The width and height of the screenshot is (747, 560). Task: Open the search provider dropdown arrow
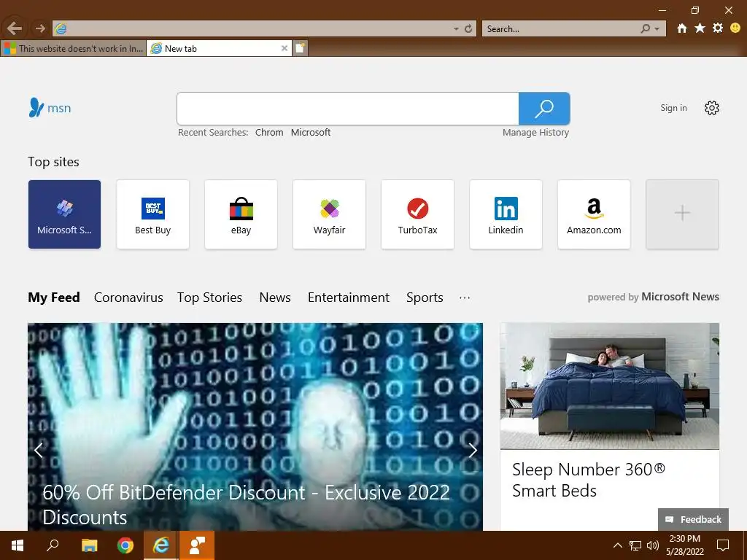[657, 29]
